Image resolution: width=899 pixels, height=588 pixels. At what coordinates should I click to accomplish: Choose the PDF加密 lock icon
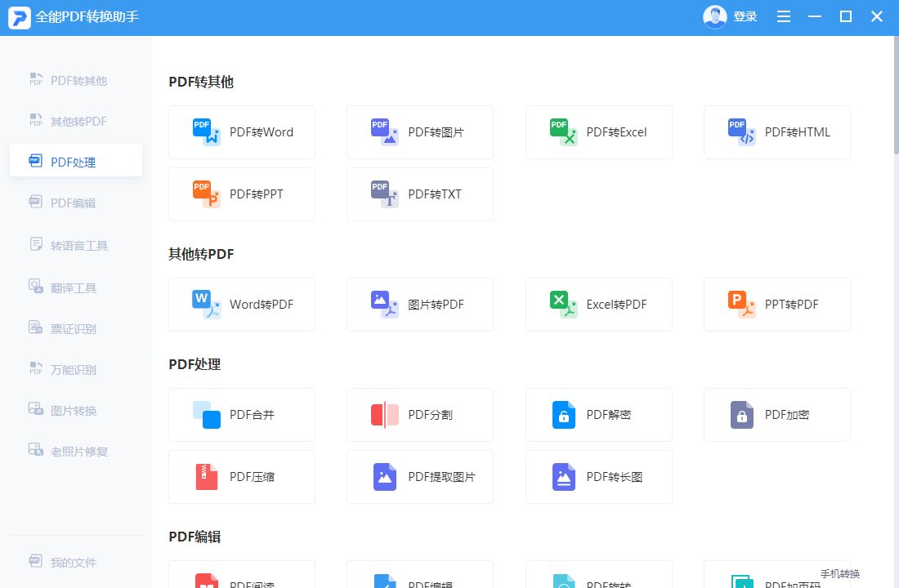[742, 415]
